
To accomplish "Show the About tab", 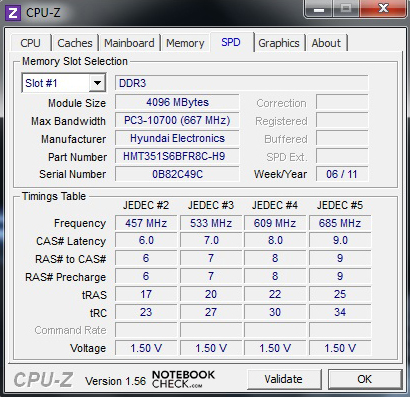I will [326, 43].
